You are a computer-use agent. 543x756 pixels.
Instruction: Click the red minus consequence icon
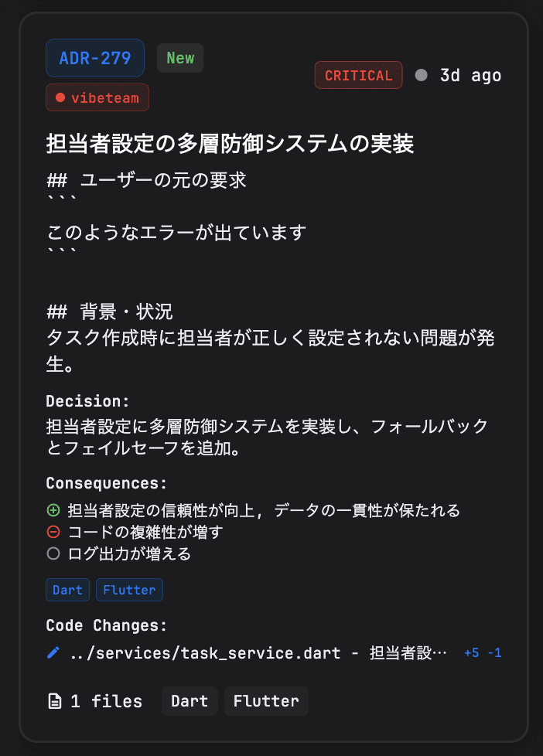(x=53, y=532)
